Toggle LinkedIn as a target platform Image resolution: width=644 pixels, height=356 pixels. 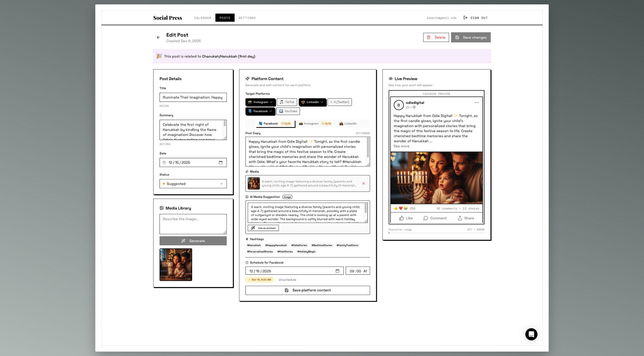312,102
